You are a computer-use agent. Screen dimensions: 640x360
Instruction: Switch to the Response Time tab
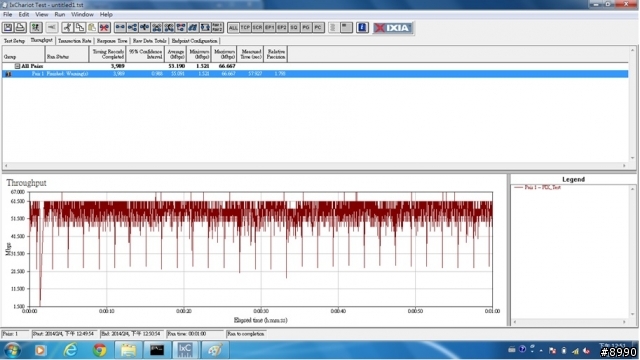112,41
